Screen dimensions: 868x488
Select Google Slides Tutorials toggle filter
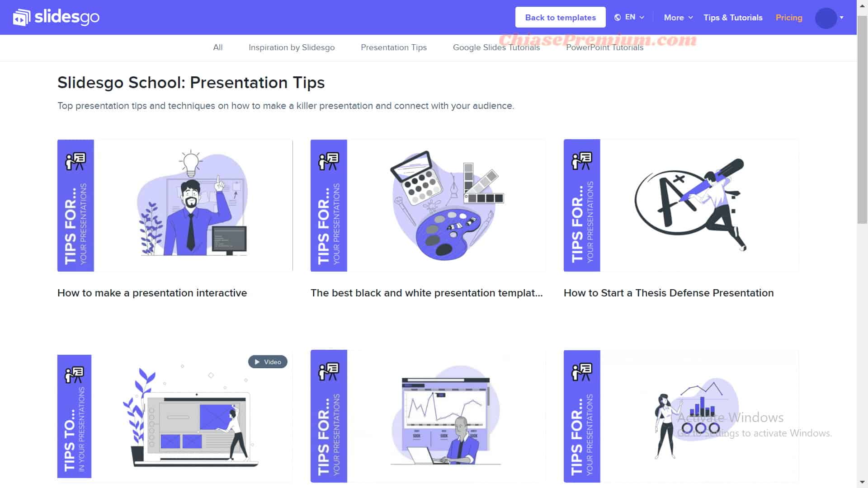[x=496, y=47]
